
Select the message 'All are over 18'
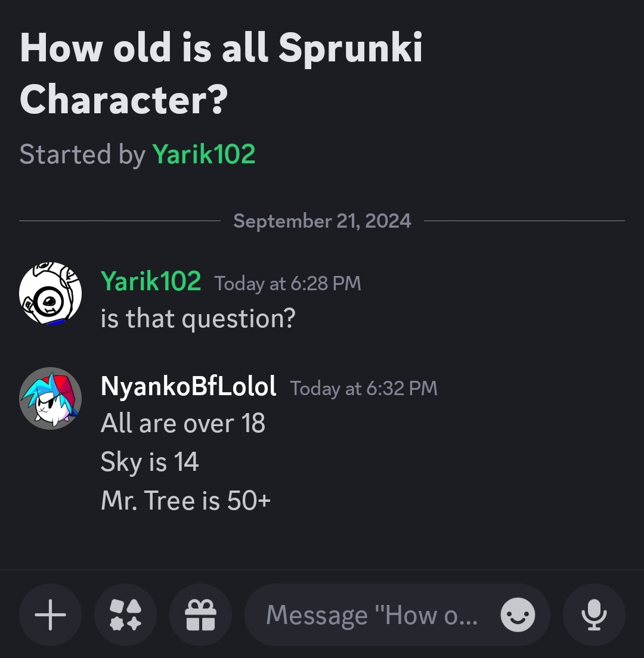[183, 423]
